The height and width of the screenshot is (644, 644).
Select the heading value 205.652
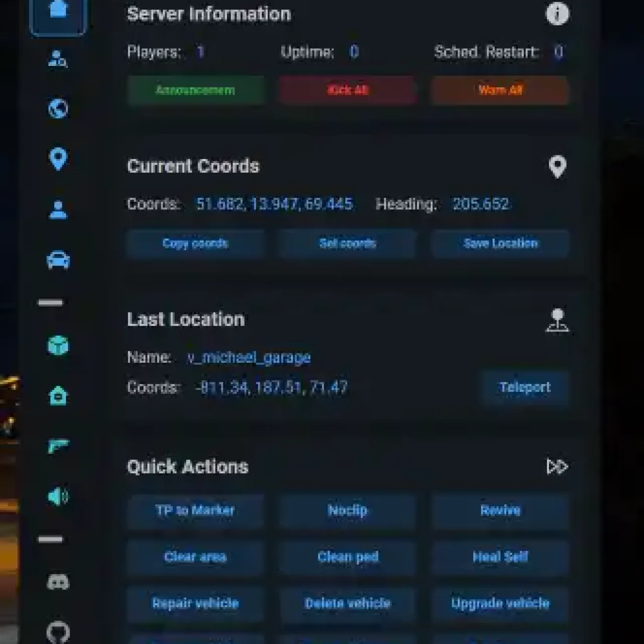pyautogui.click(x=481, y=204)
